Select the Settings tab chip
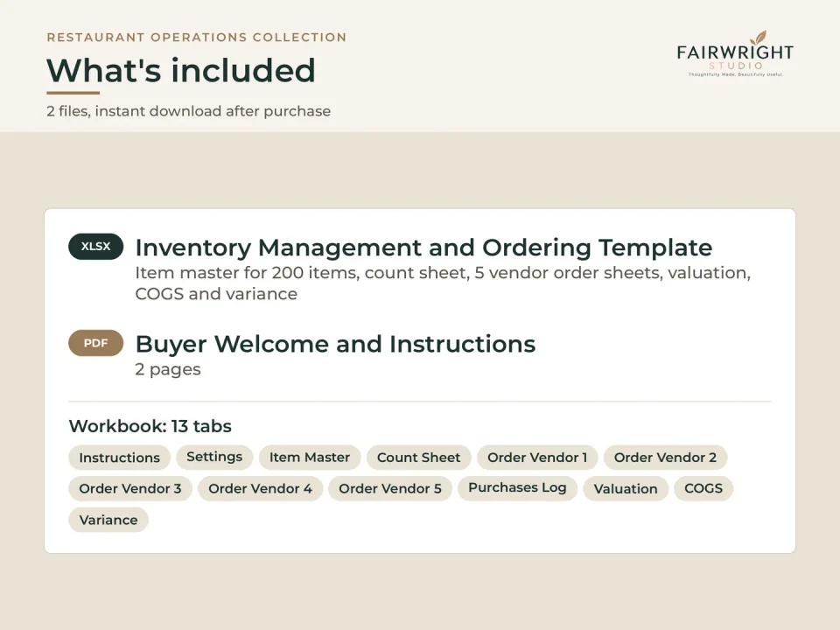Image resolution: width=840 pixels, height=630 pixels. coord(214,457)
